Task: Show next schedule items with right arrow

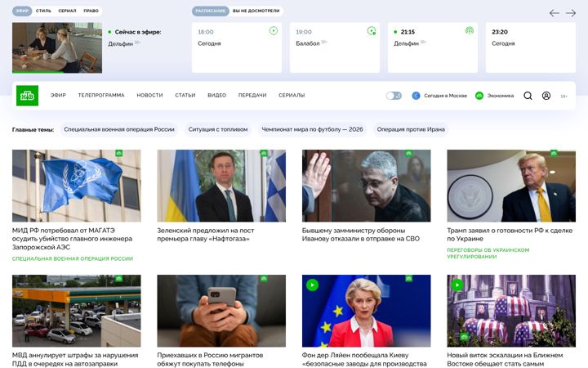Action: [570, 13]
